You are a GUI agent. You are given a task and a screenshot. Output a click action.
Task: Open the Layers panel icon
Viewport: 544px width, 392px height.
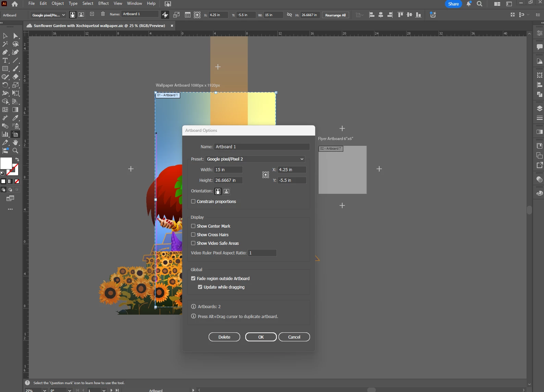(x=540, y=109)
